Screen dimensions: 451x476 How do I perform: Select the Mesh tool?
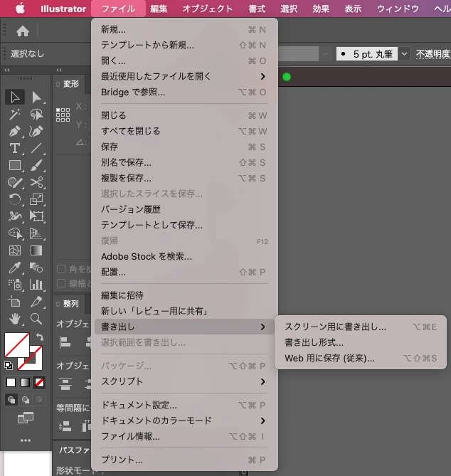pos(14,250)
